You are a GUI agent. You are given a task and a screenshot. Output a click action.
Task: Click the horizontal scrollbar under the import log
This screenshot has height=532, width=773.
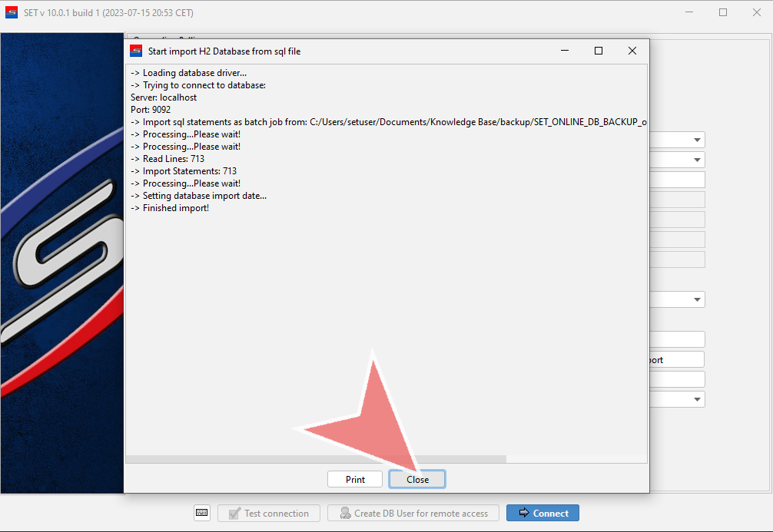tap(315, 459)
